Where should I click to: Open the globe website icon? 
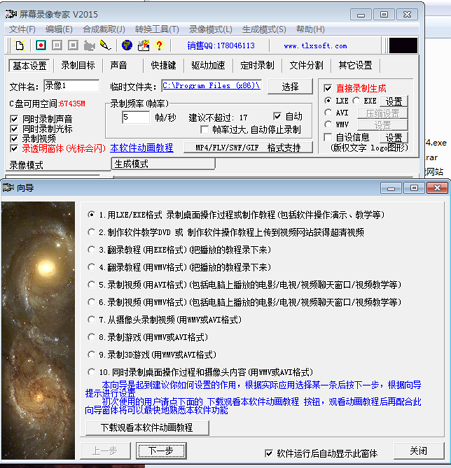(x=127, y=45)
